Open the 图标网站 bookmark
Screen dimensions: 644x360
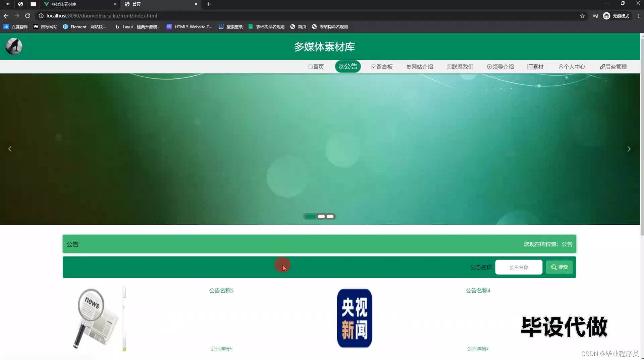45,27
